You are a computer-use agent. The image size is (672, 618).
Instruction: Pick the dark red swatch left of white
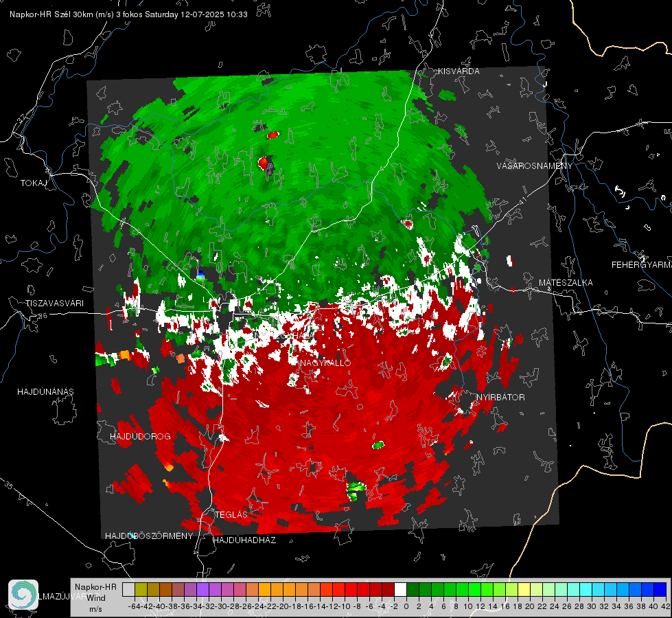(x=388, y=590)
